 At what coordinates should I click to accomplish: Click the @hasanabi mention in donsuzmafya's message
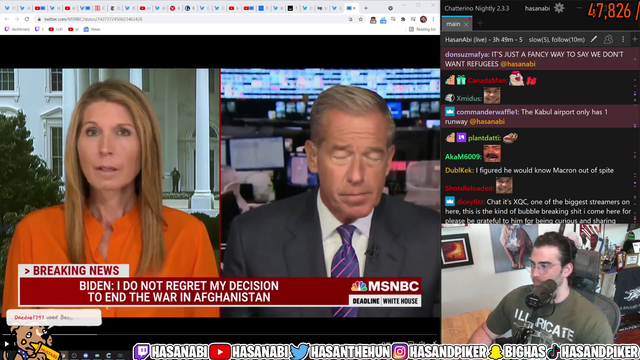tap(518, 64)
